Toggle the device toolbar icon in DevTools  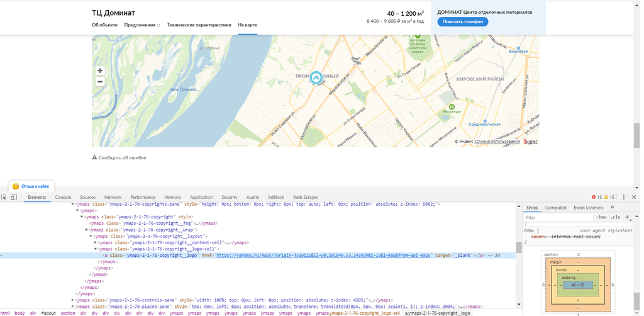pyautogui.click(x=14, y=197)
